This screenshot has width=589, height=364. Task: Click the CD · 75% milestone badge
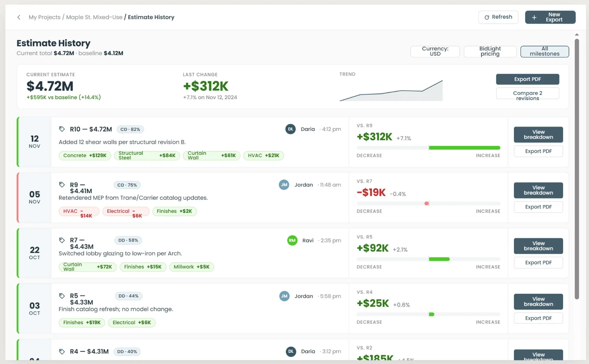click(x=127, y=185)
